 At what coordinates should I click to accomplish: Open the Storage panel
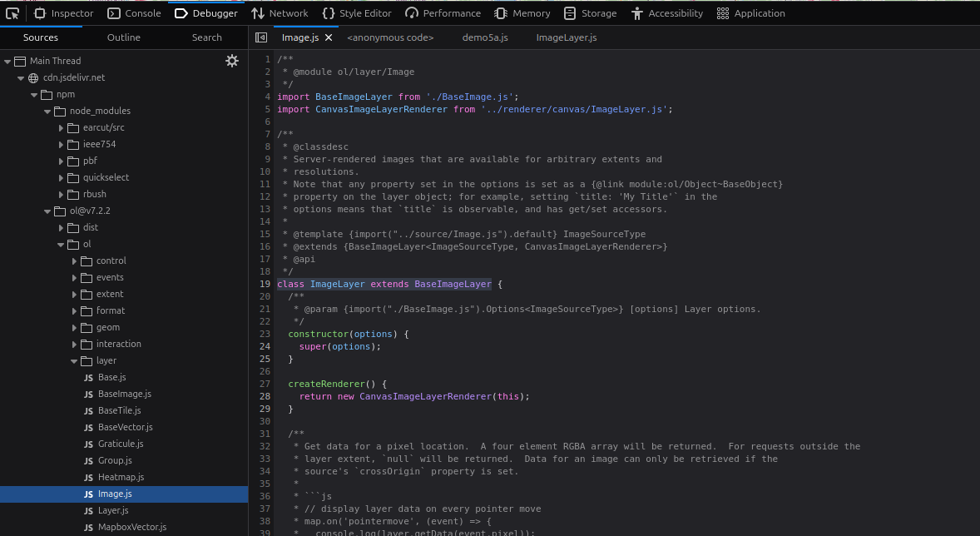pyautogui.click(x=591, y=13)
